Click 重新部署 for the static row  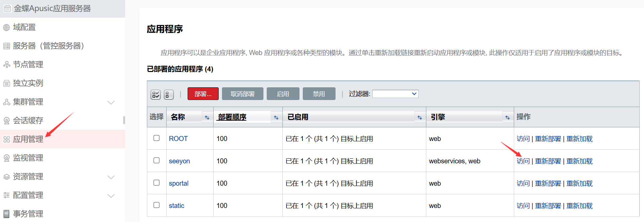point(548,206)
